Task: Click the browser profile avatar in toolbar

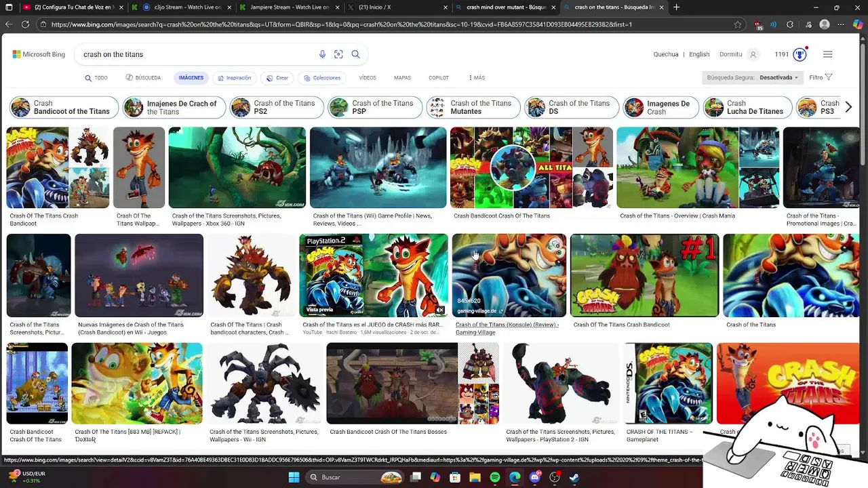Action: tap(825, 24)
